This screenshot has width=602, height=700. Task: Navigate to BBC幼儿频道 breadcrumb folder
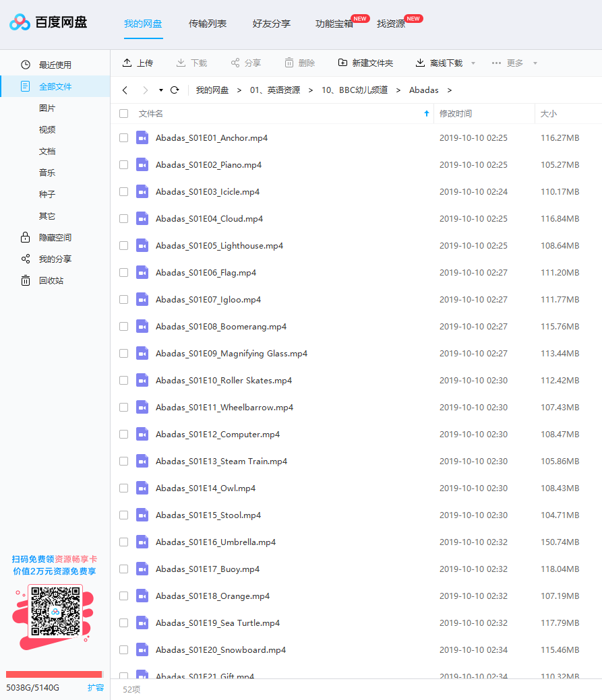coord(355,90)
